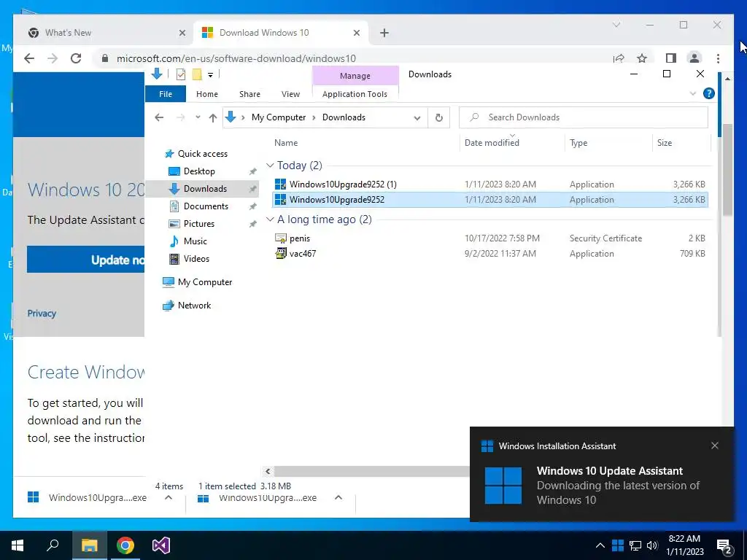The image size is (747, 560).
Task: Open the Home ribbon tab
Action: (x=206, y=94)
